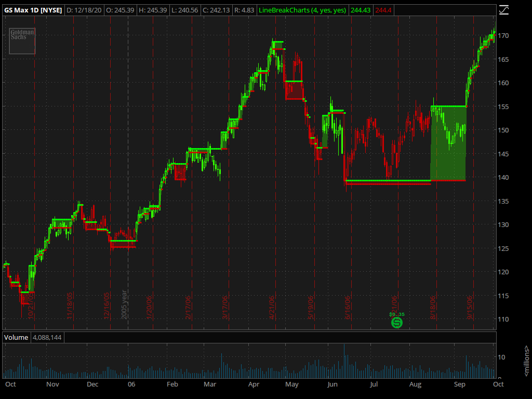Click the green dividend dollar icon on chart

click(x=396, y=323)
